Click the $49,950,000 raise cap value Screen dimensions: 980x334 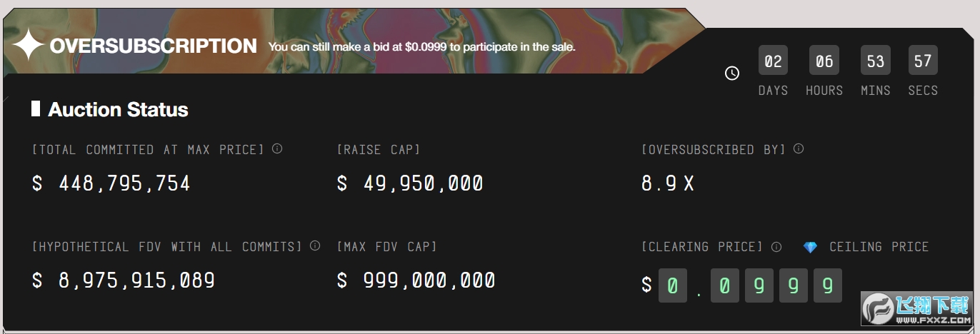410,184
